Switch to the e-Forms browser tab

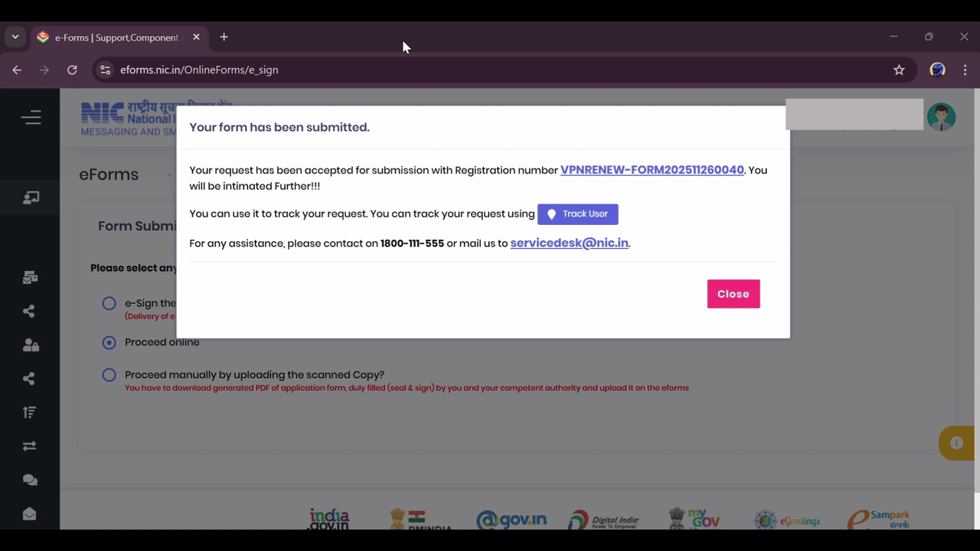point(115,37)
